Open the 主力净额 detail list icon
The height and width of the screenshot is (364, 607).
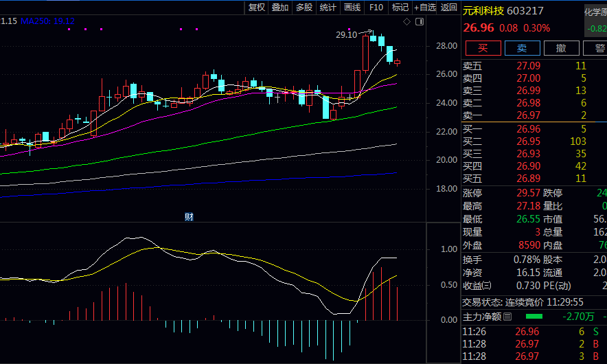[x=507, y=317]
